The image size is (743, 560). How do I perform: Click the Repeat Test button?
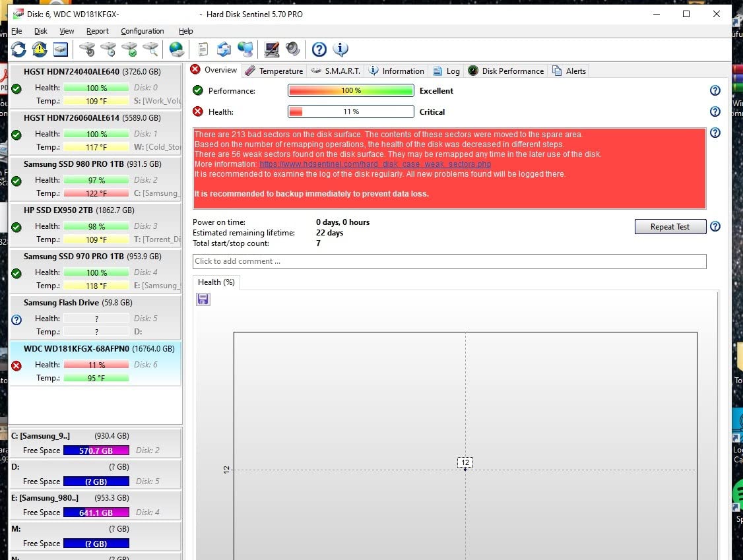tap(670, 226)
